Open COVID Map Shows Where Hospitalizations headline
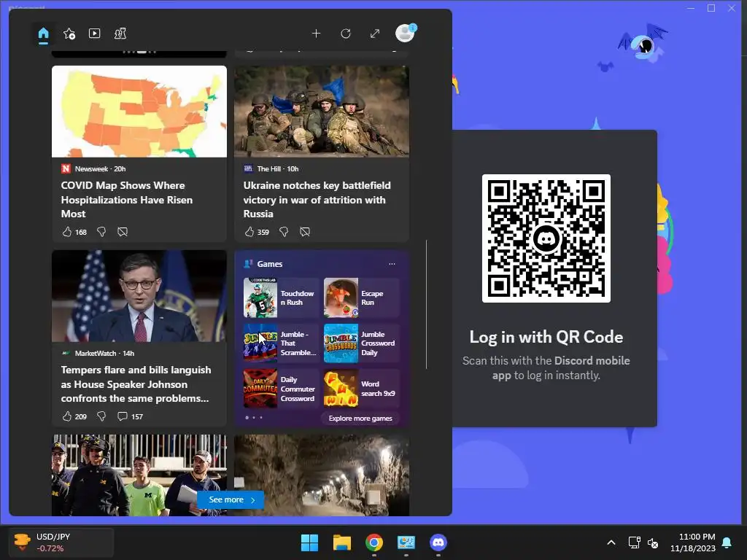The height and width of the screenshot is (560, 747). (127, 200)
